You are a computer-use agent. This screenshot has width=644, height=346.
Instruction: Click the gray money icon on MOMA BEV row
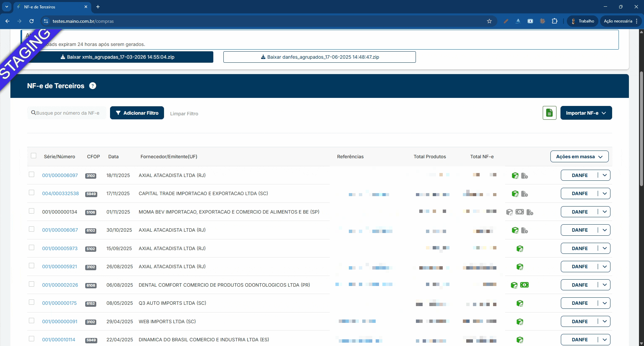pos(520,212)
